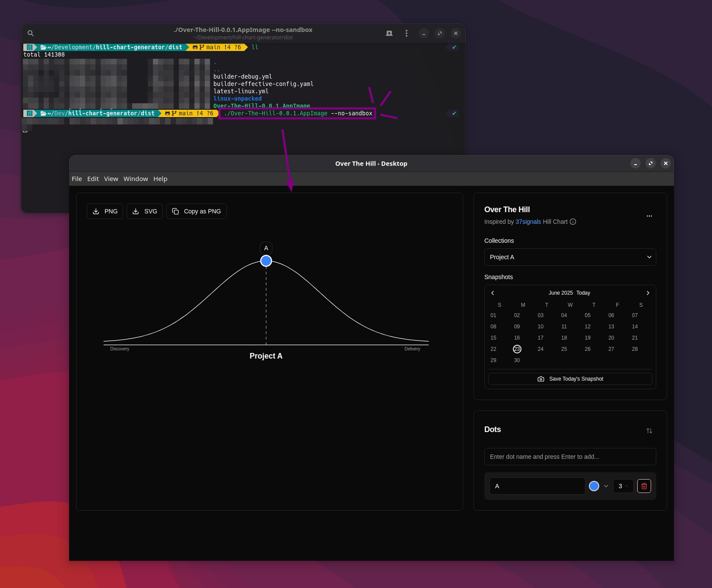Viewport: 712px width, 588px height.
Task: Click the blue color swatch for dot A
Action: (594, 486)
